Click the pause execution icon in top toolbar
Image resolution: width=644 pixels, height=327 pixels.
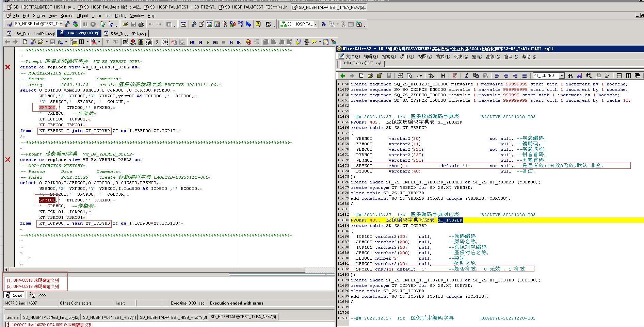(85, 24)
